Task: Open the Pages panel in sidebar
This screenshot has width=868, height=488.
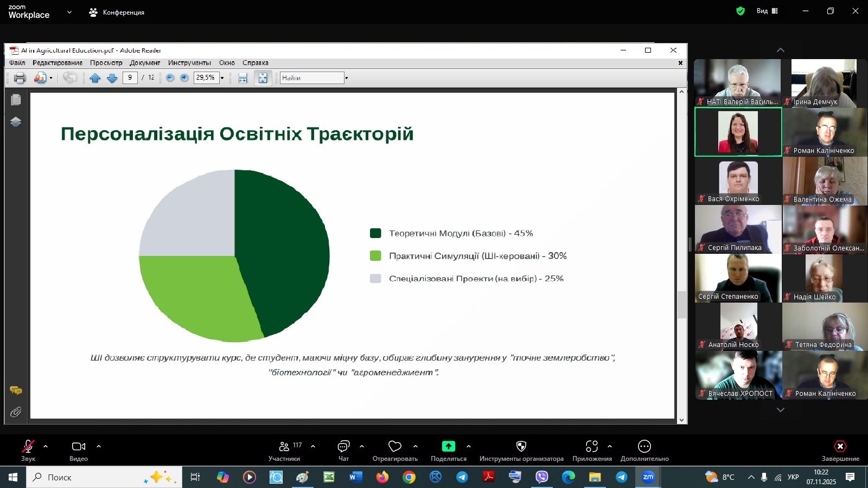Action: coord(16,100)
